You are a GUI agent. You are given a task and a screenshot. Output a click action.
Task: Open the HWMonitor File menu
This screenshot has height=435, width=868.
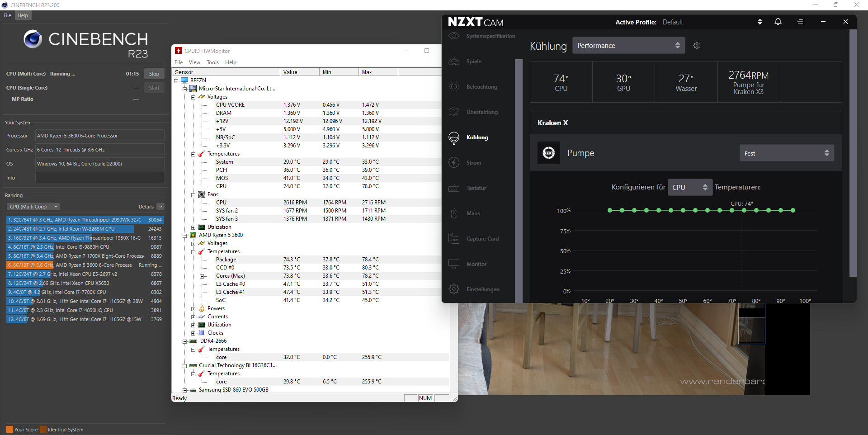tap(179, 62)
